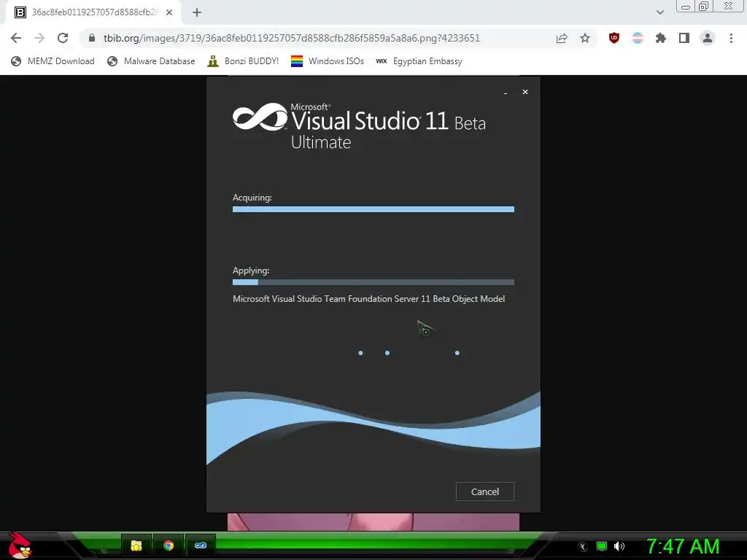Toggle the browser side panel

[x=684, y=38]
